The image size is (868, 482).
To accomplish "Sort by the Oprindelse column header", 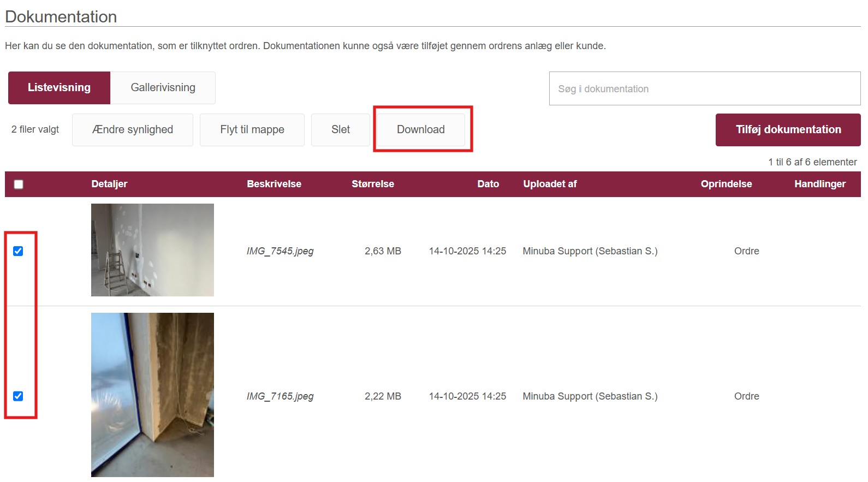I will coord(726,184).
